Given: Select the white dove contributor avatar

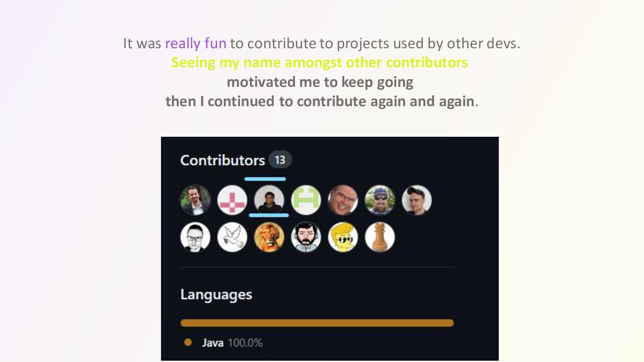Looking at the screenshot, I should [x=232, y=237].
